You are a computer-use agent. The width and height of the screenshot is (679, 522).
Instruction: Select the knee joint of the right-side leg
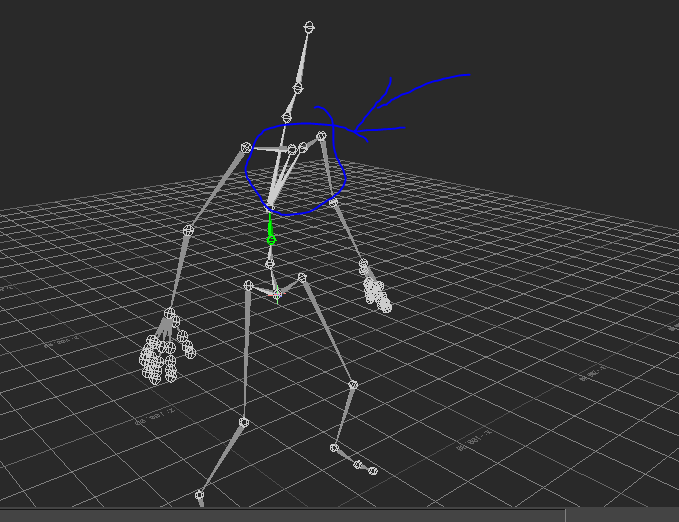[x=353, y=385]
